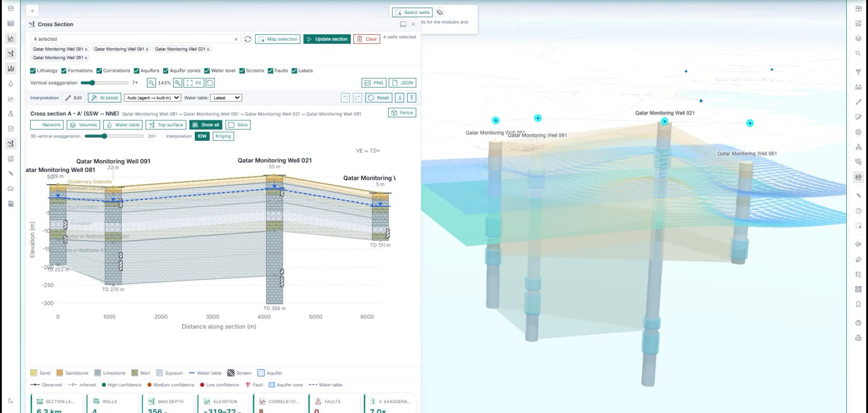Click the print icon in right sidebar

pos(858,338)
